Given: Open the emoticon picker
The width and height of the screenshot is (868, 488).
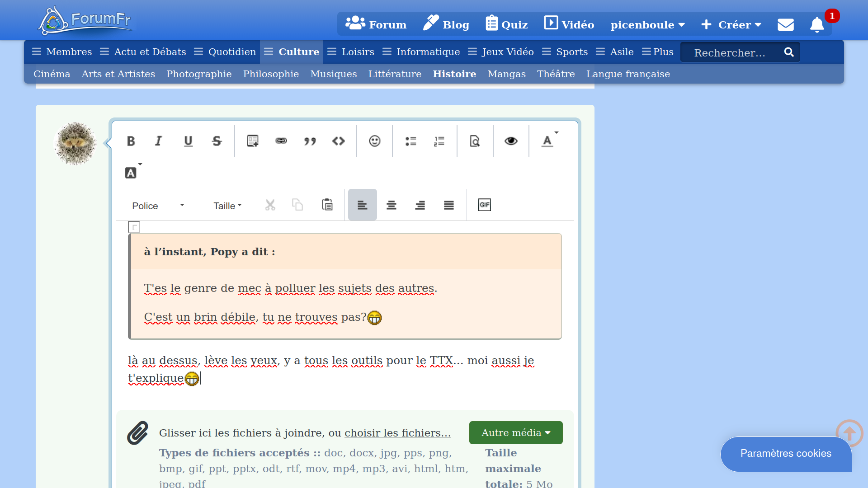Looking at the screenshot, I should coord(375,141).
